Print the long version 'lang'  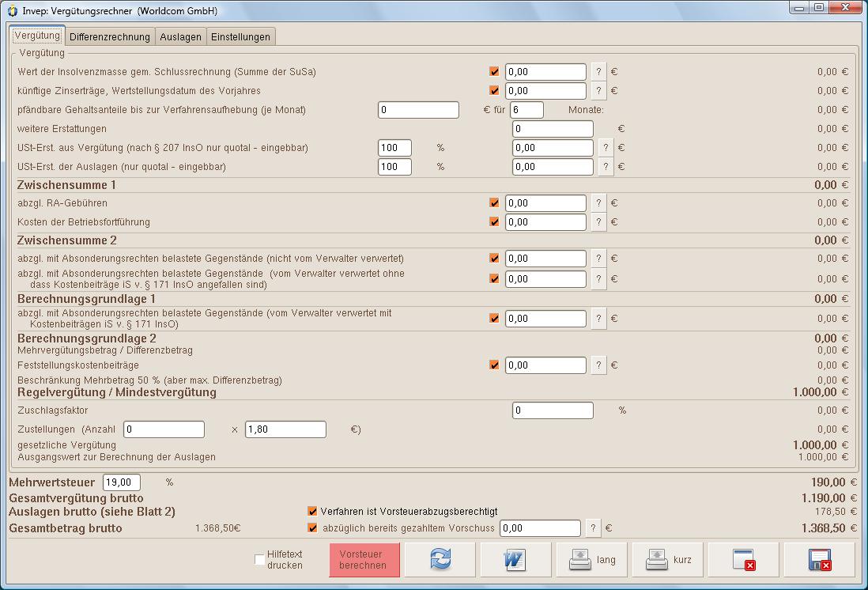pyautogui.click(x=592, y=559)
